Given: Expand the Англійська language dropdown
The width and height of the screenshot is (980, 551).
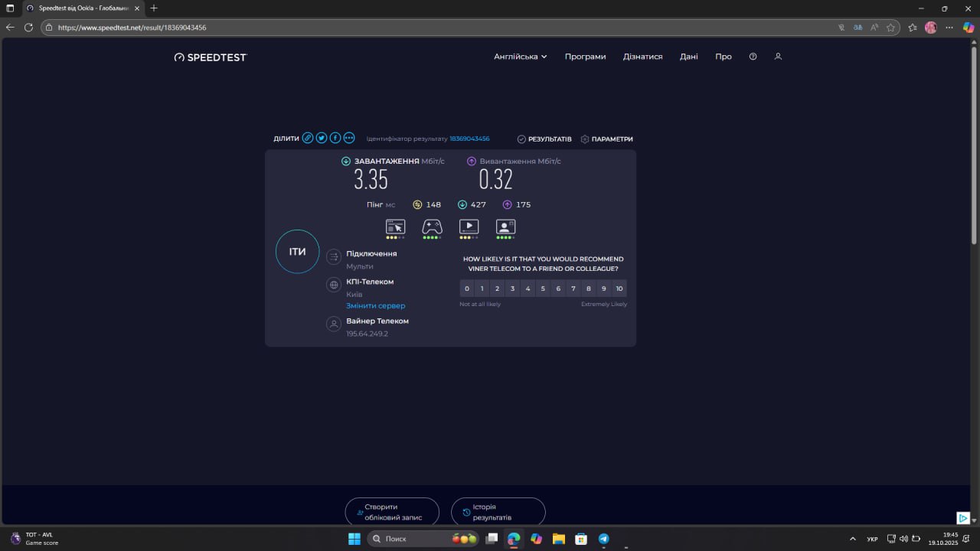Looking at the screenshot, I should (x=521, y=57).
